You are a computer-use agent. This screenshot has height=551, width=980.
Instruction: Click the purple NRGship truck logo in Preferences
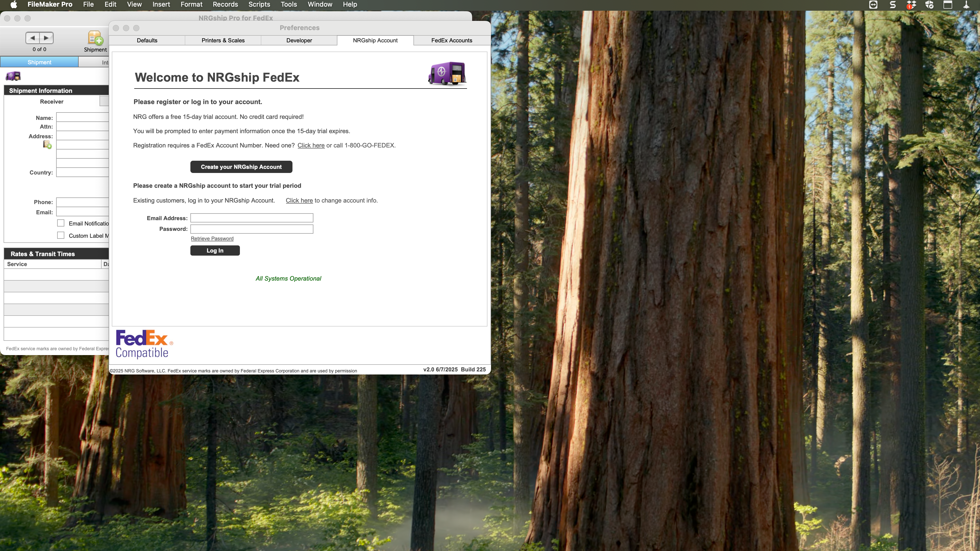click(447, 73)
